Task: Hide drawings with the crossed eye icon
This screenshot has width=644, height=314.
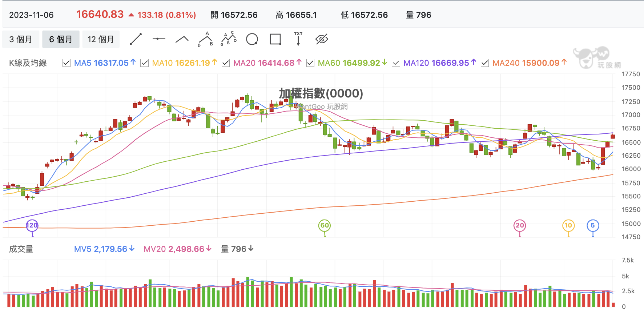Action: [322, 39]
